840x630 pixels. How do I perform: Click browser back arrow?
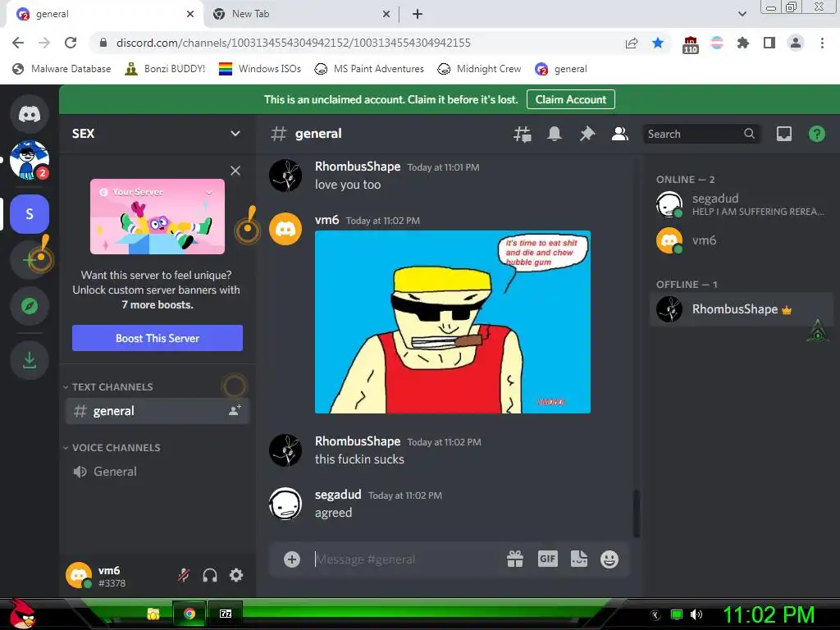(18, 43)
